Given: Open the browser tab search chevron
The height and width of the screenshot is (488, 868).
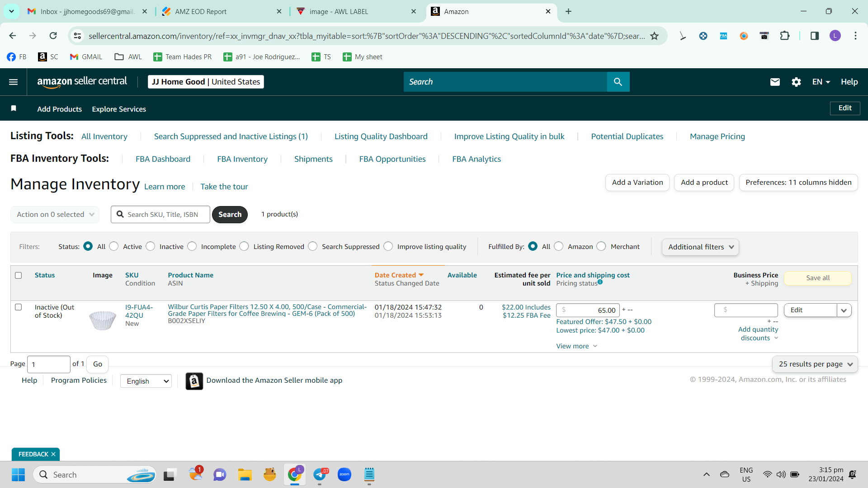Looking at the screenshot, I should coord(11,11).
